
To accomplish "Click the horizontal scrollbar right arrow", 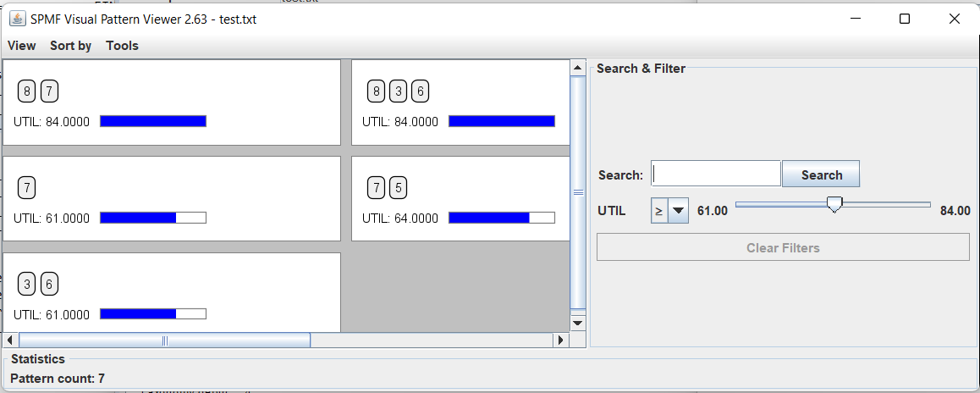I will click(560, 340).
